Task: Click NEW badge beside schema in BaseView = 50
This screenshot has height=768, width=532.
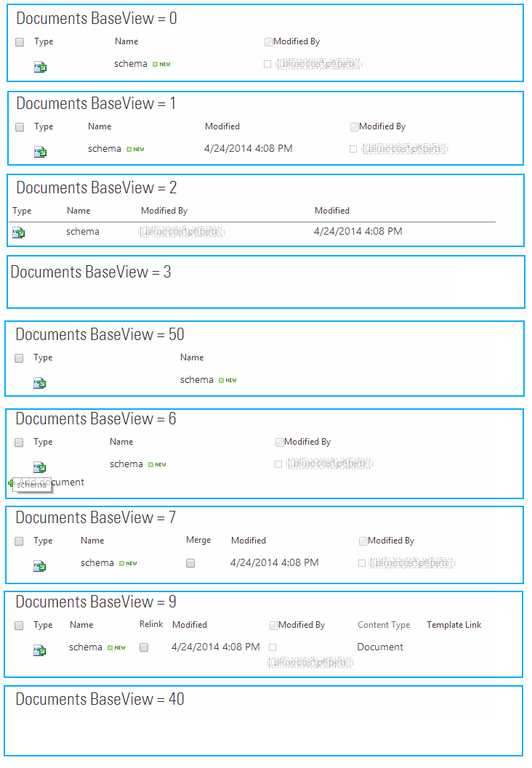Action: (x=227, y=380)
